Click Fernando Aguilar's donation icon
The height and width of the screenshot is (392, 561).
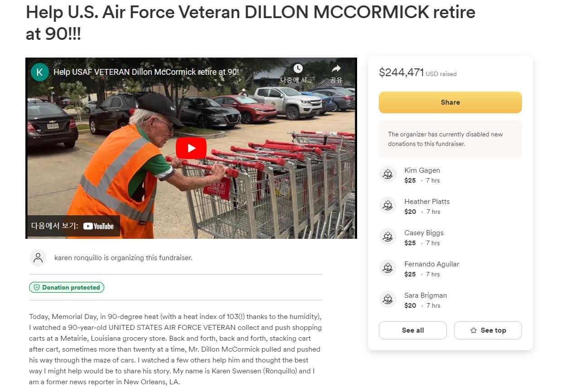point(387,268)
